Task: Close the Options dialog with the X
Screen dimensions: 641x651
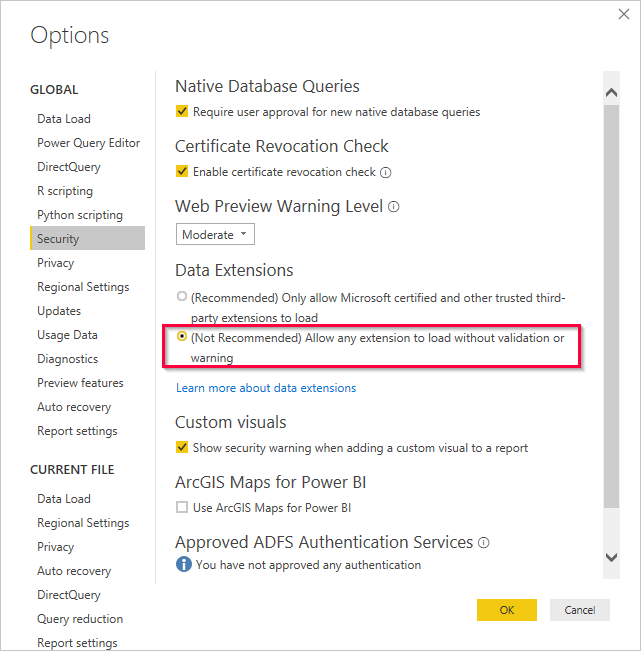Action: click(624, 14)
